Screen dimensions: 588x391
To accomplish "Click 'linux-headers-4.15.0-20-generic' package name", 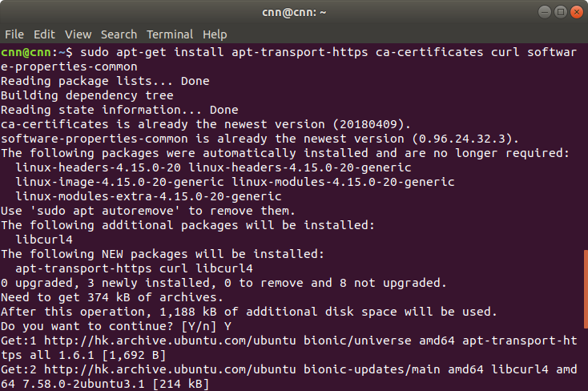I will [x=300, y=167].
